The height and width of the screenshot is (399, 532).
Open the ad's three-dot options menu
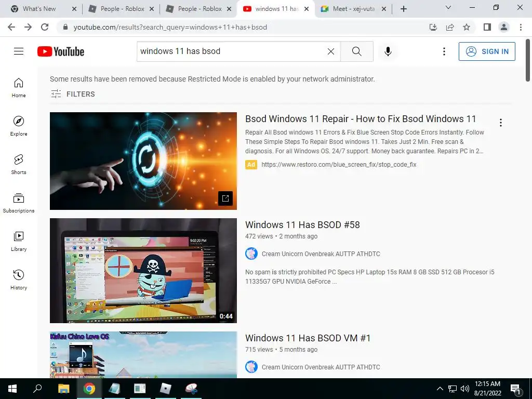[500, 123]
